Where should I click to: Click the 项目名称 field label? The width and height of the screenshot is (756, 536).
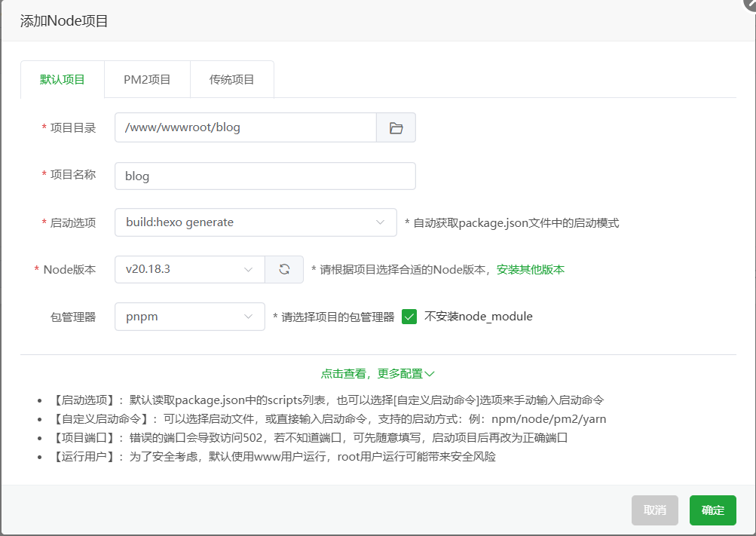click(x=73, y=174)
